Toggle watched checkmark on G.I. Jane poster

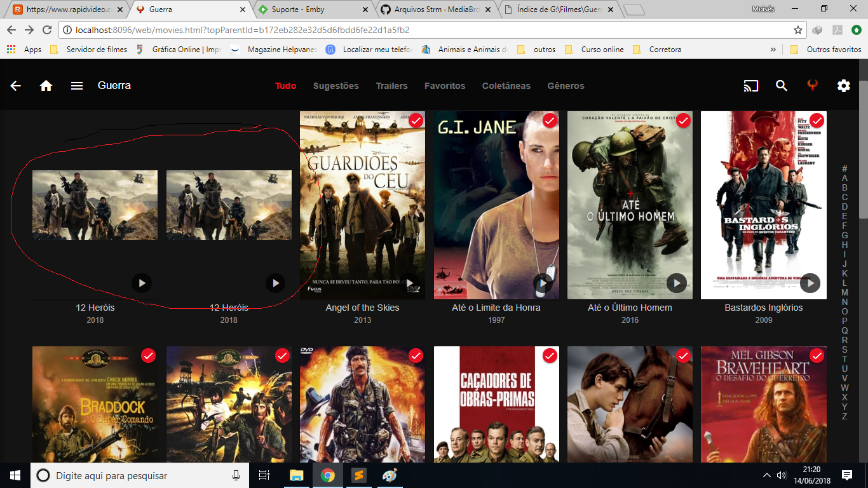click(x=550, y=121)
